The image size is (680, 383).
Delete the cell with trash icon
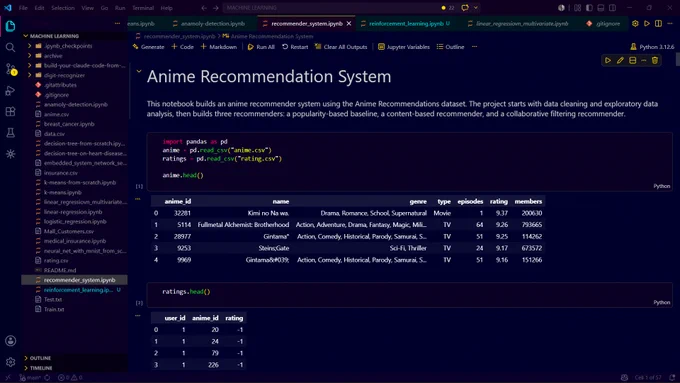[655, 61]
